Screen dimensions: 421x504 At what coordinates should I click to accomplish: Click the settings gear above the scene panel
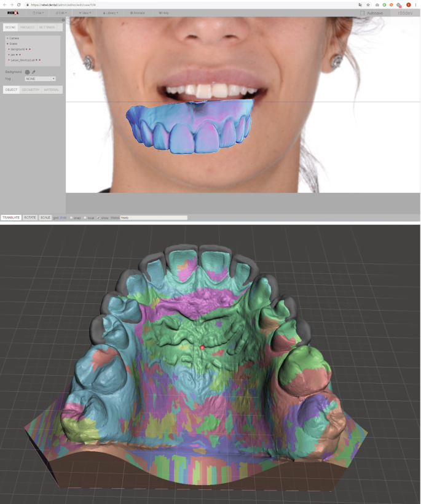(x=63, y=20)
